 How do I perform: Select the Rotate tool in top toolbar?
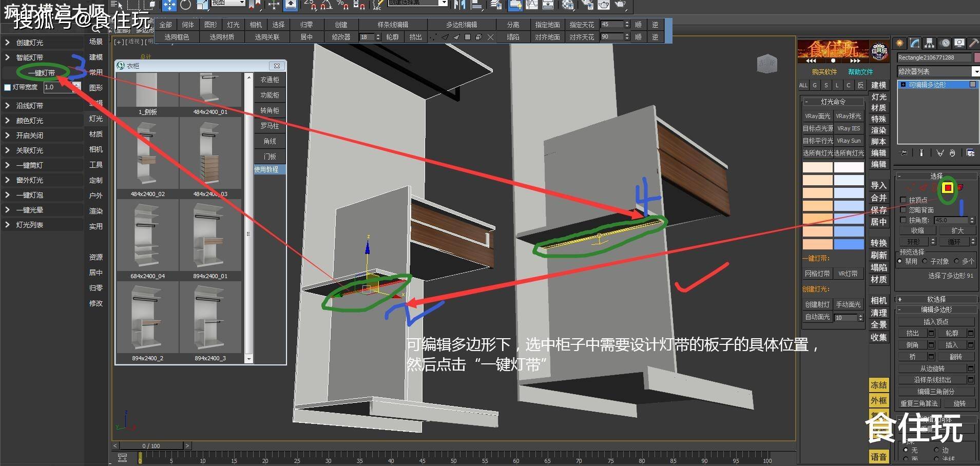coord(185,5)
